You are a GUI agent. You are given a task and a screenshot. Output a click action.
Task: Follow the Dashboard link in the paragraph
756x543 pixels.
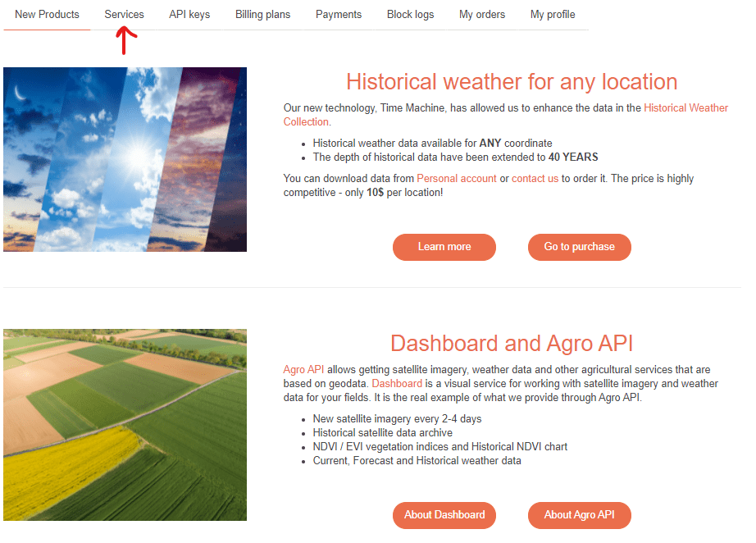point(397,384)
